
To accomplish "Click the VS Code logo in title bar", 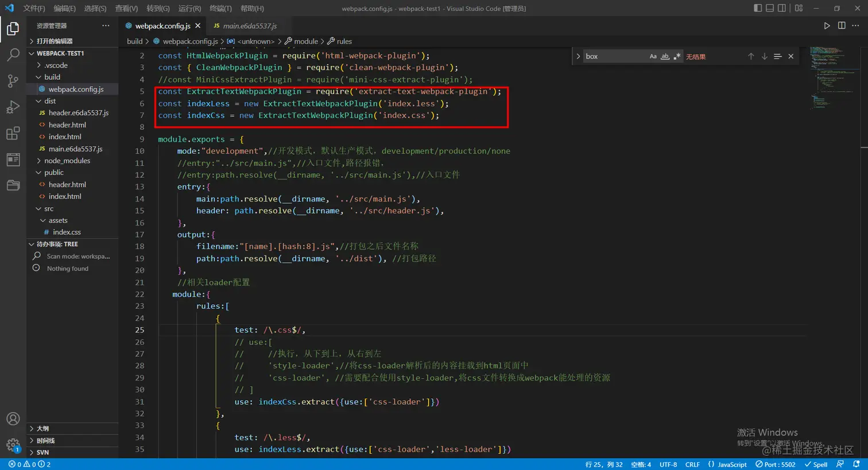I will [x=9, y=8].
